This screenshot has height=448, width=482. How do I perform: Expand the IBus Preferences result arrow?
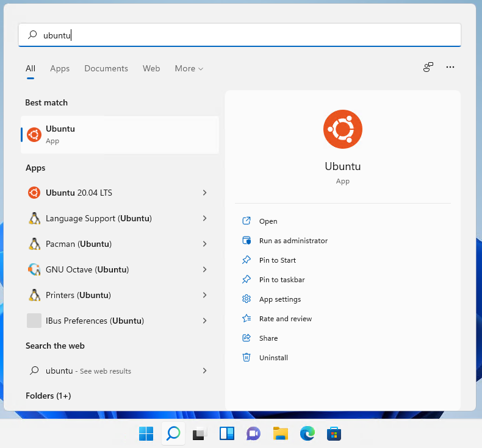pos(204,321)
